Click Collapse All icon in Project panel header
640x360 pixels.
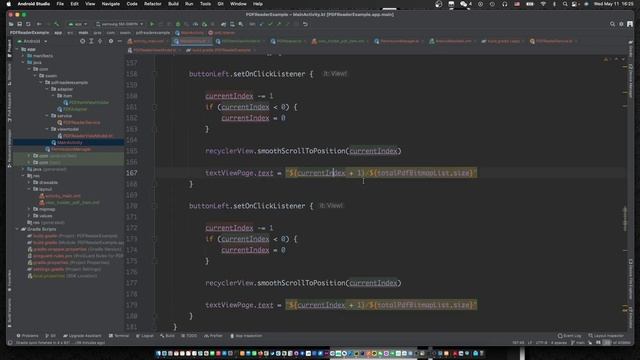click(x=100, y=41)
